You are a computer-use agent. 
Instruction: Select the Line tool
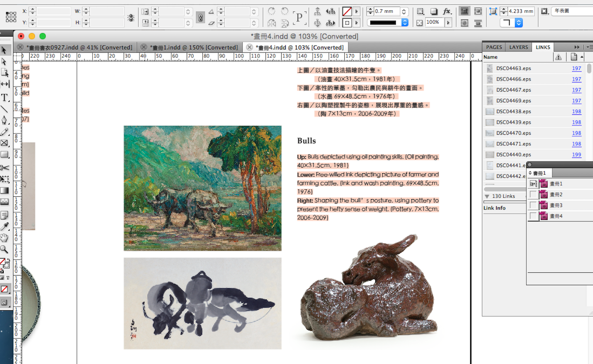coord(4,109)
